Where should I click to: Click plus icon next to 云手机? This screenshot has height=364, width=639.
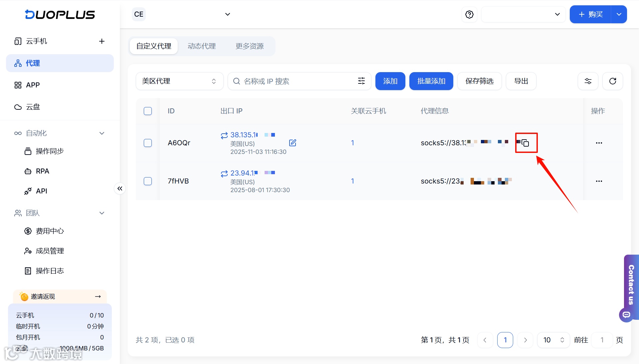[102, 41]
